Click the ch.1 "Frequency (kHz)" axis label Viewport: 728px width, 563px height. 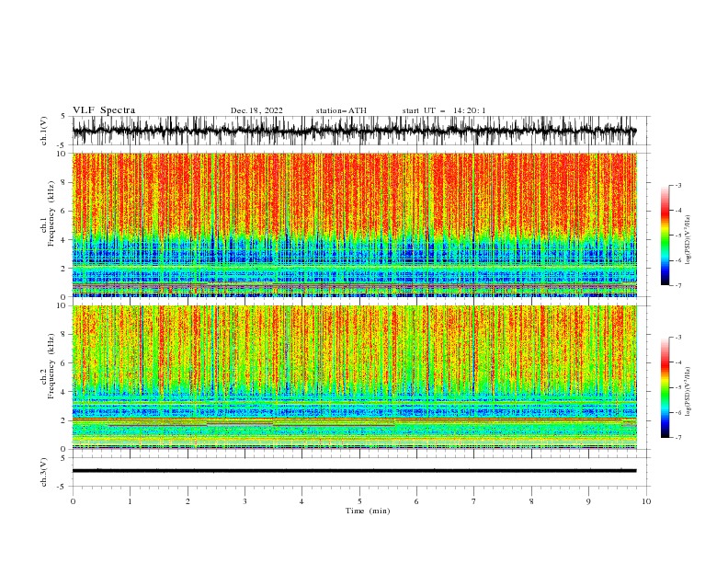coord(51,213)
